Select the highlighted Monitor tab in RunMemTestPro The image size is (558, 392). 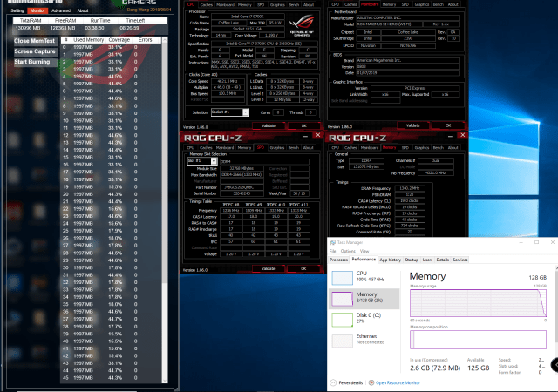(x=37, y=10)
